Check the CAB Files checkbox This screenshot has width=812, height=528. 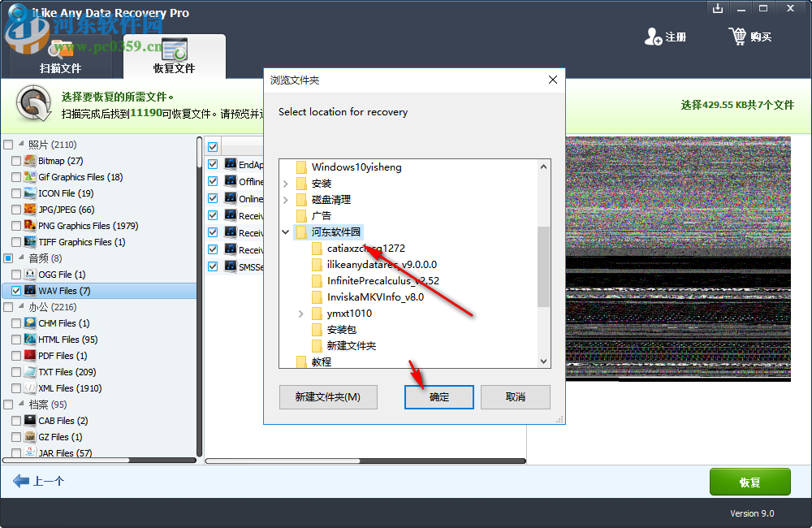pos(15,421)
